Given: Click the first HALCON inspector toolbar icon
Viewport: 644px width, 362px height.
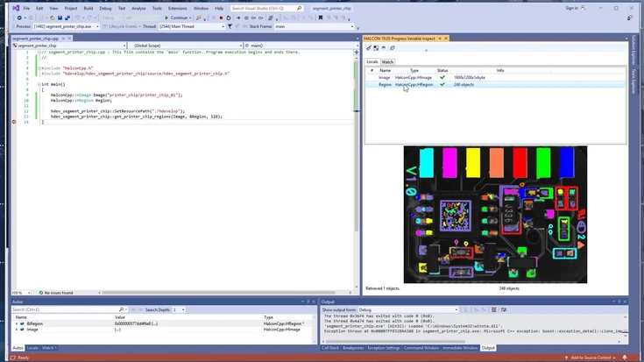Looking at the screenshot, I should [369, 47].
